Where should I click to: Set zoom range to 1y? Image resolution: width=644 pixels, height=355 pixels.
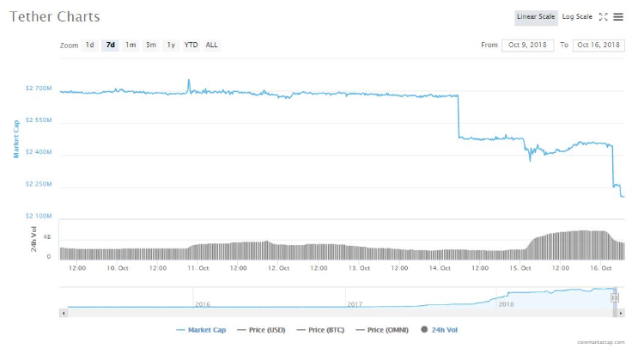[x=171, y=46]
